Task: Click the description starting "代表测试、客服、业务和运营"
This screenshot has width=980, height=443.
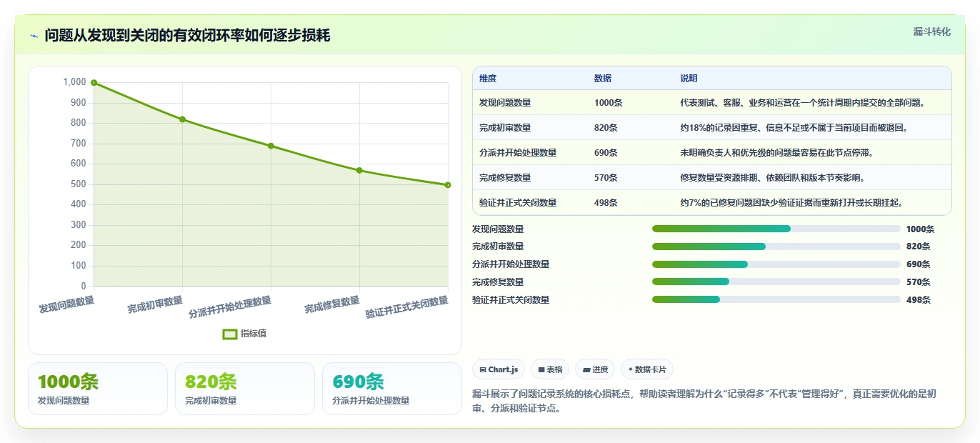Action: click(x=803, y=103)
